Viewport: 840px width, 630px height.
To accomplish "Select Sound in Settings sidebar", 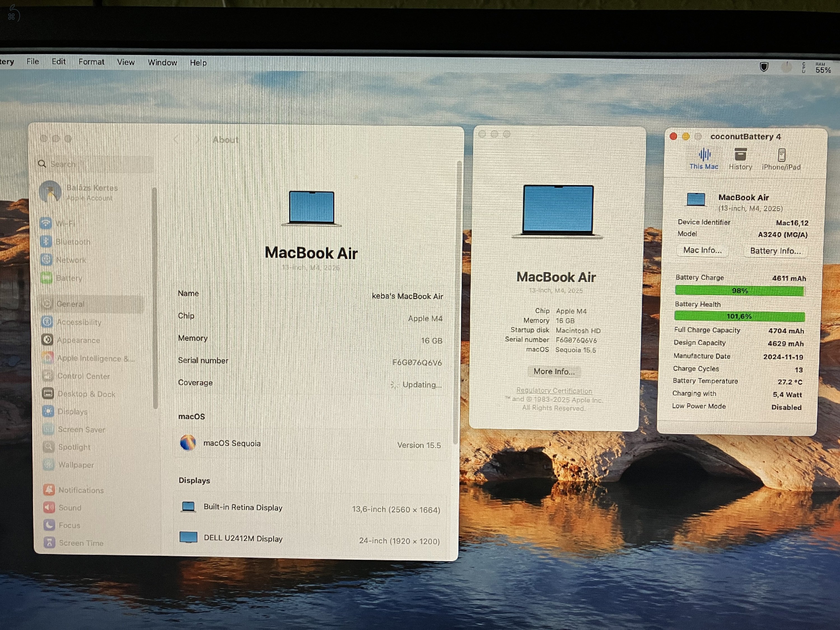I will (x=91, y=508).
